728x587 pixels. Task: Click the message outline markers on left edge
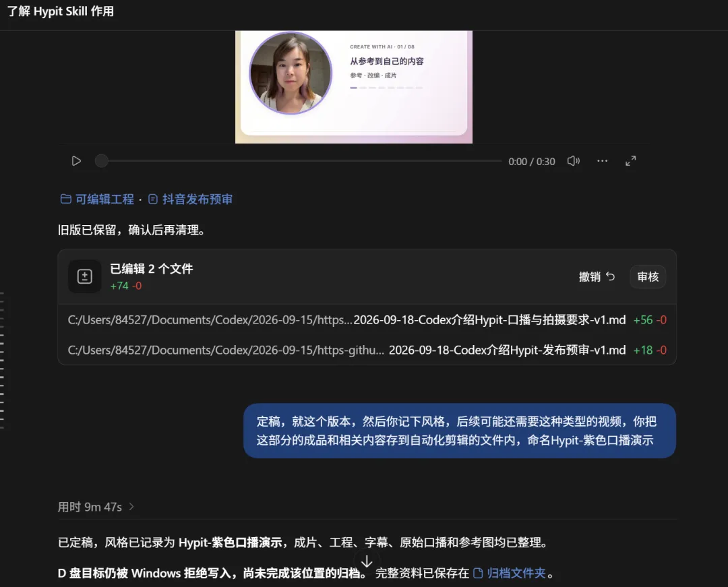click(x=2, y=360)
